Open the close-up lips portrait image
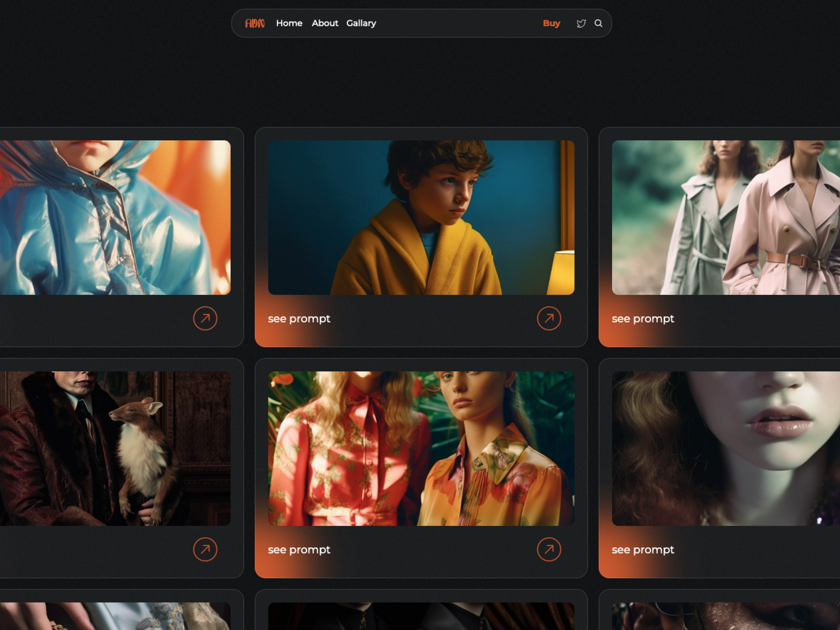 tap(726, 449)
